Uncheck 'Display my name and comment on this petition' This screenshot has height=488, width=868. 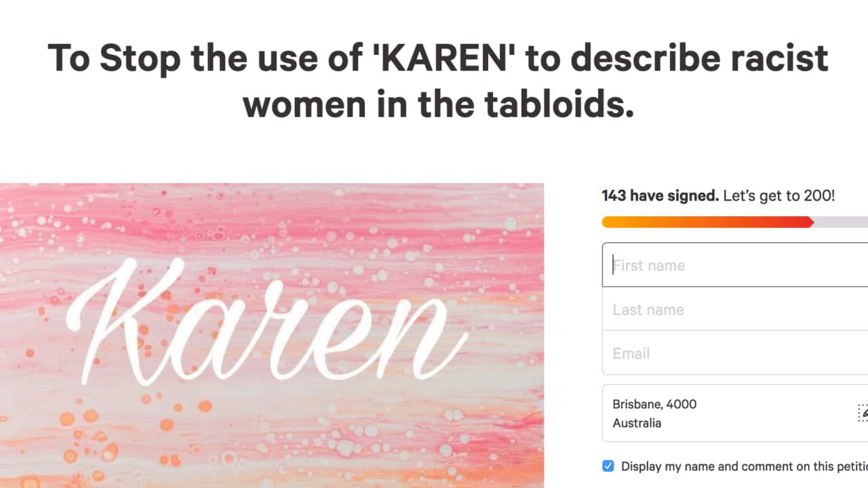point(608,466)
